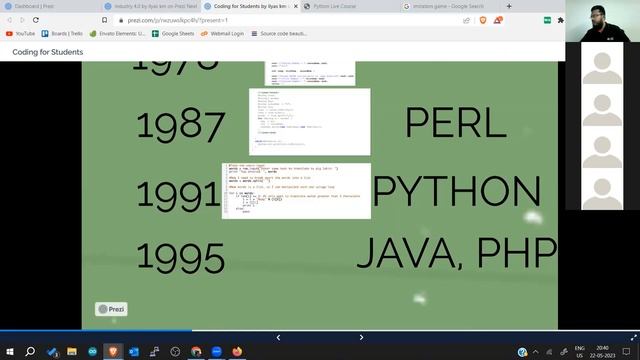The image size is (640, 360).
Task: Open Outlook from taskbar
Action: point(134,351)
